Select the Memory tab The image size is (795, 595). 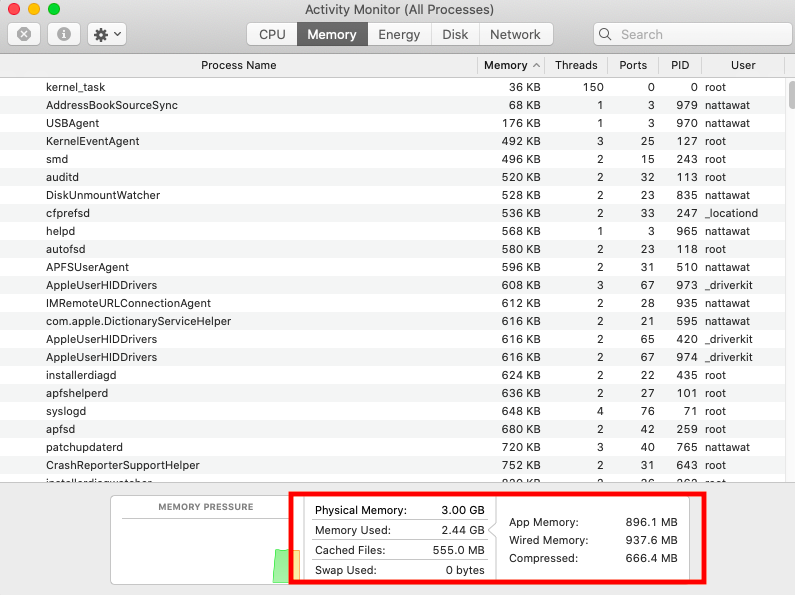pos(332,34)
